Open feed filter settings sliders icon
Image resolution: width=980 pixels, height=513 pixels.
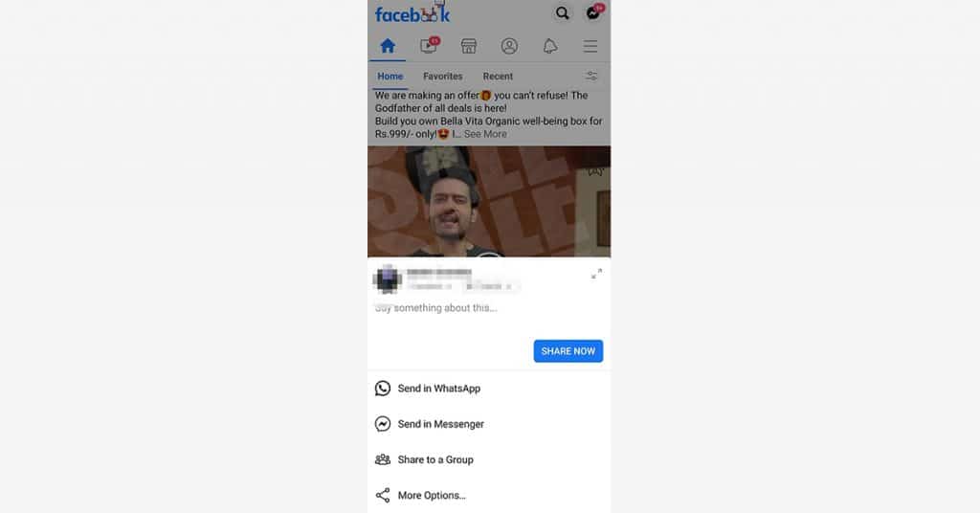pyautogui.click(x=591, y=77)
